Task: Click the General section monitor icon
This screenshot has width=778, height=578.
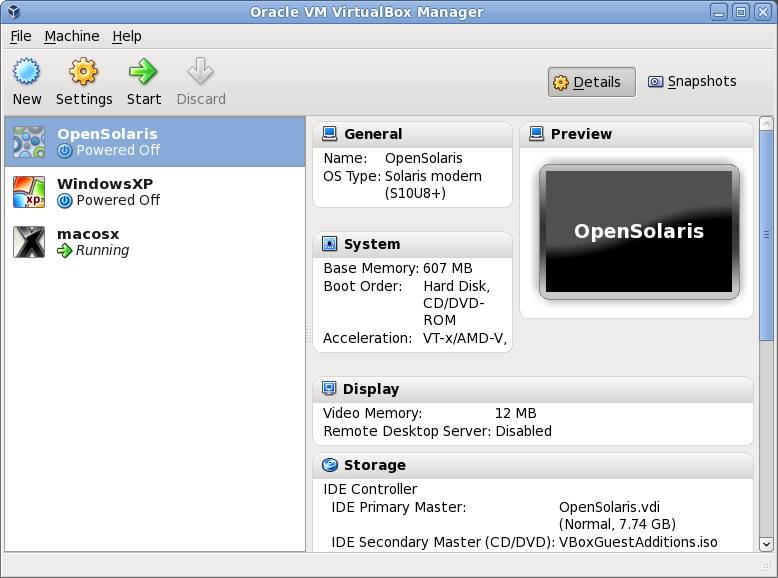Action: pos(329,133)
